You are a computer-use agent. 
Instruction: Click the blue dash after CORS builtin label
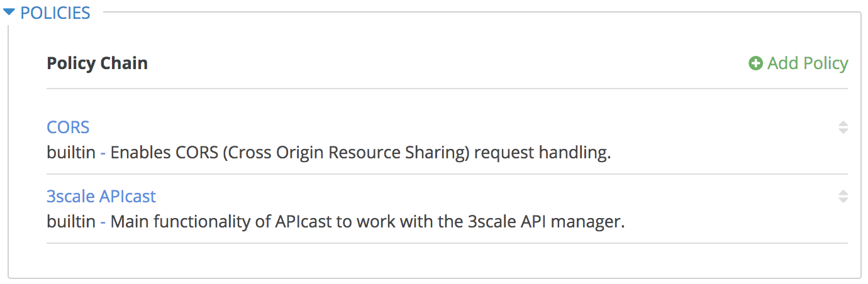click(x=103, y=154)
